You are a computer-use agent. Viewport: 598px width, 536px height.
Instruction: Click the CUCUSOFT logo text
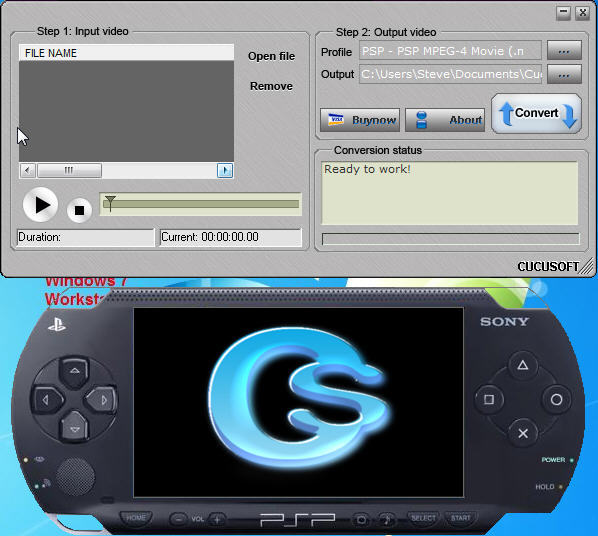coord(548,266)
